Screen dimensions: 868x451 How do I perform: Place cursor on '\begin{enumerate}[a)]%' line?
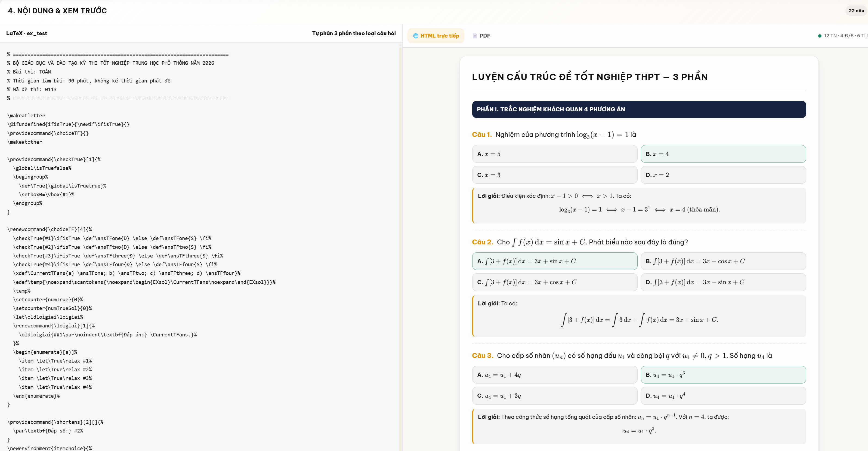(x=45, y=352)
